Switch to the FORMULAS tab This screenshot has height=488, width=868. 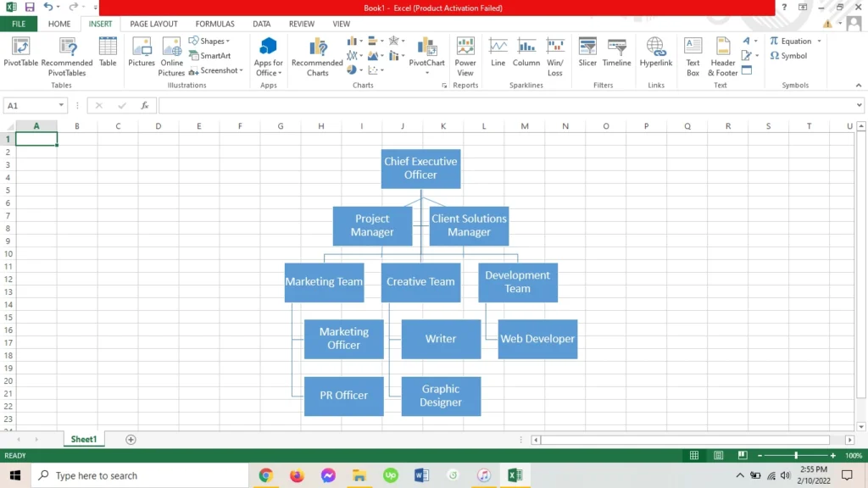click(x=214, y=24)
